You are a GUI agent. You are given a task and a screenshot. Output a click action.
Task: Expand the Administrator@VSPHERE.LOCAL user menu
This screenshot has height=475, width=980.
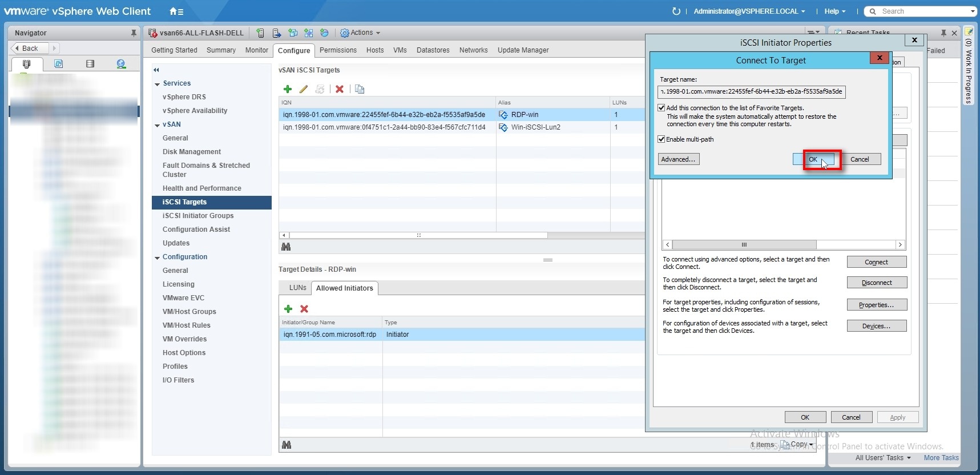click(749, 11)
